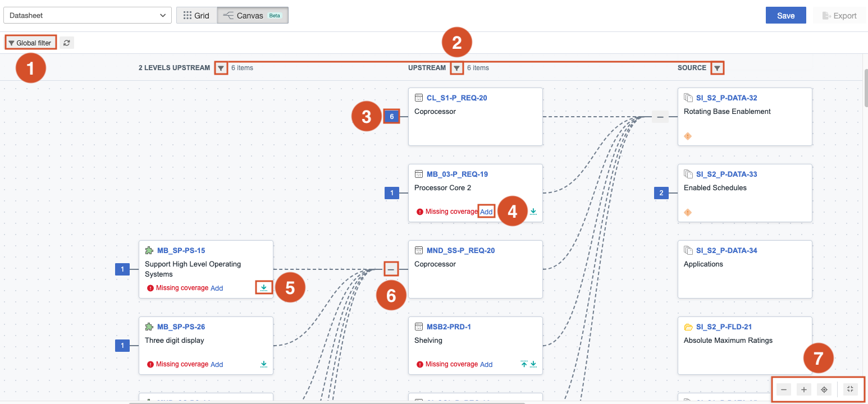Click error icon on MB_03-P_REQ-19 card
The image size is (868, 404).
[x=420, y=212]
